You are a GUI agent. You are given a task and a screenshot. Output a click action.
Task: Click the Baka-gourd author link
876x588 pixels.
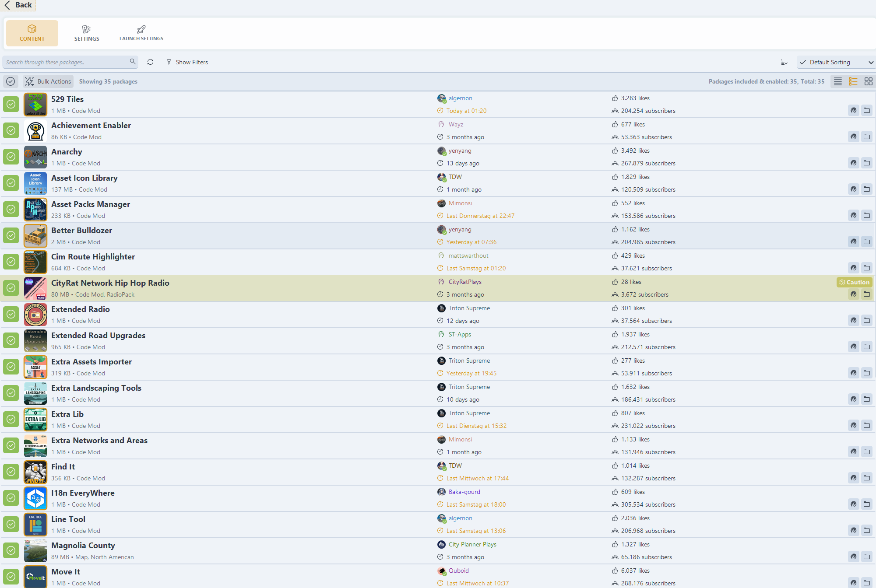click(464, 492)
